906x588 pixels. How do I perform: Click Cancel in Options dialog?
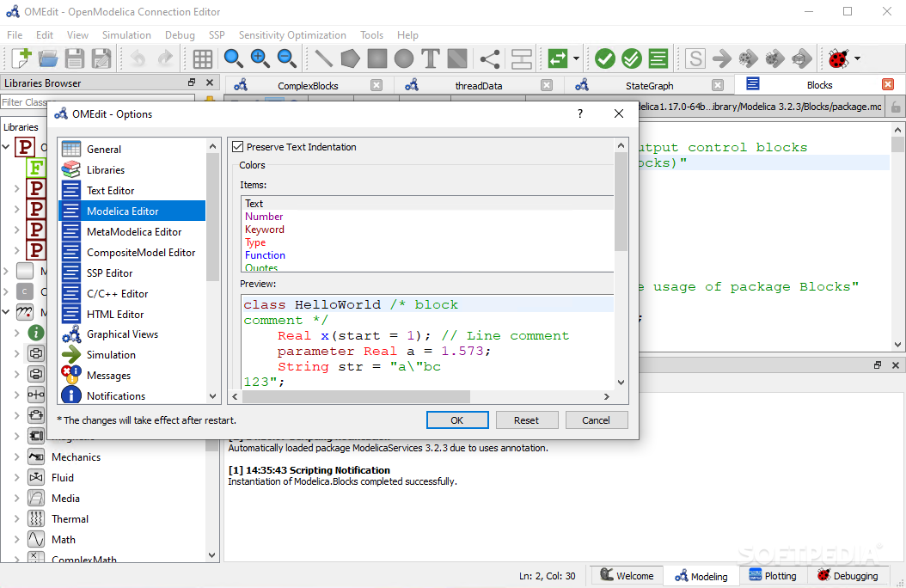point(596,420)
